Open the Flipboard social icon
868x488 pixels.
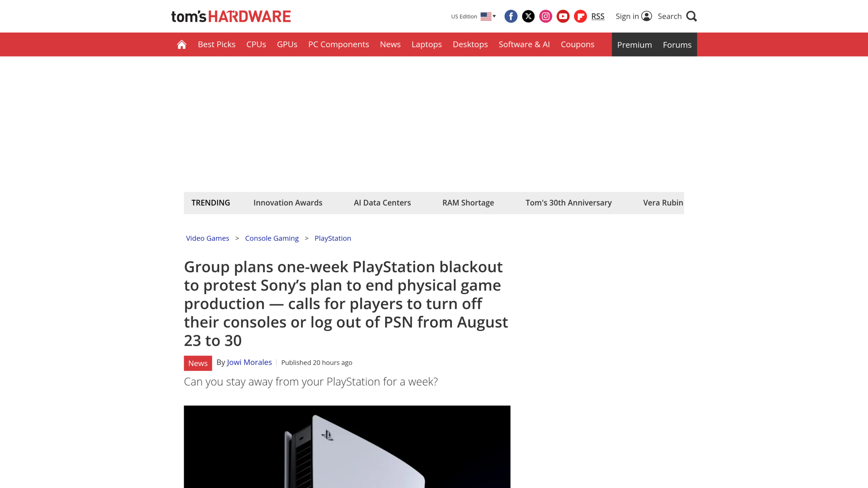pos(580,16)
